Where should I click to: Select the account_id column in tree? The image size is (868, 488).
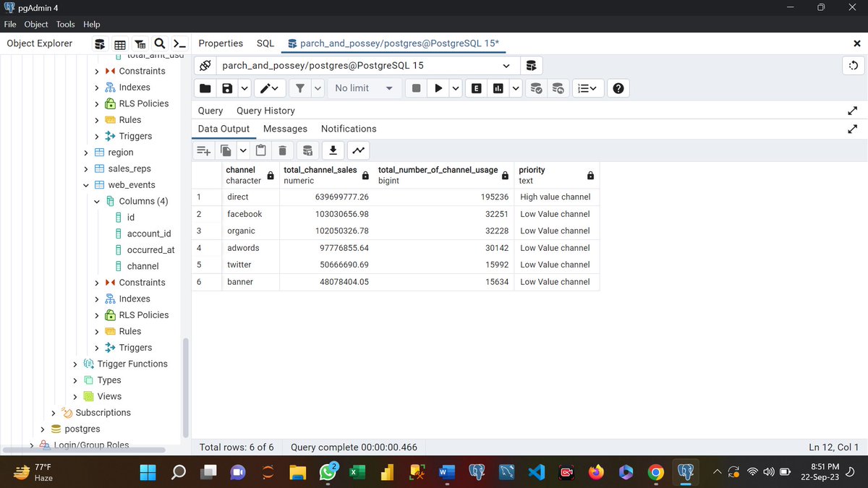(x=149, y=234)
